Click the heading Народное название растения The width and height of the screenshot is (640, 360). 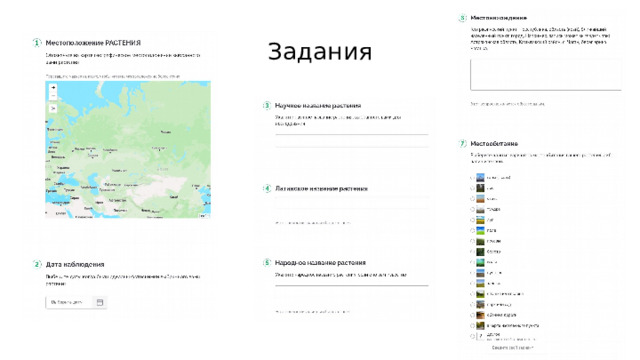(320, 262)
